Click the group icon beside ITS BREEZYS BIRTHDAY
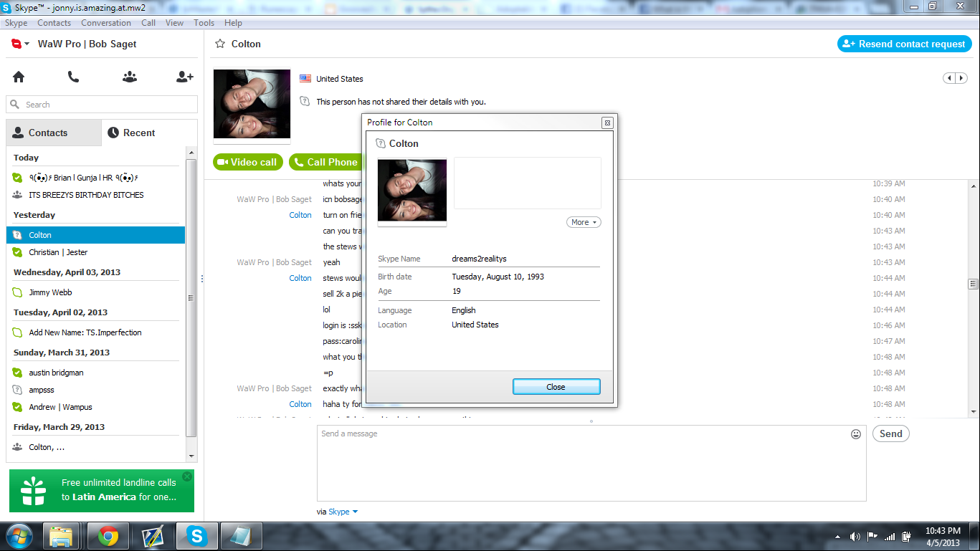This screenshot has width=980, height=551. click(x=18, y=195)
